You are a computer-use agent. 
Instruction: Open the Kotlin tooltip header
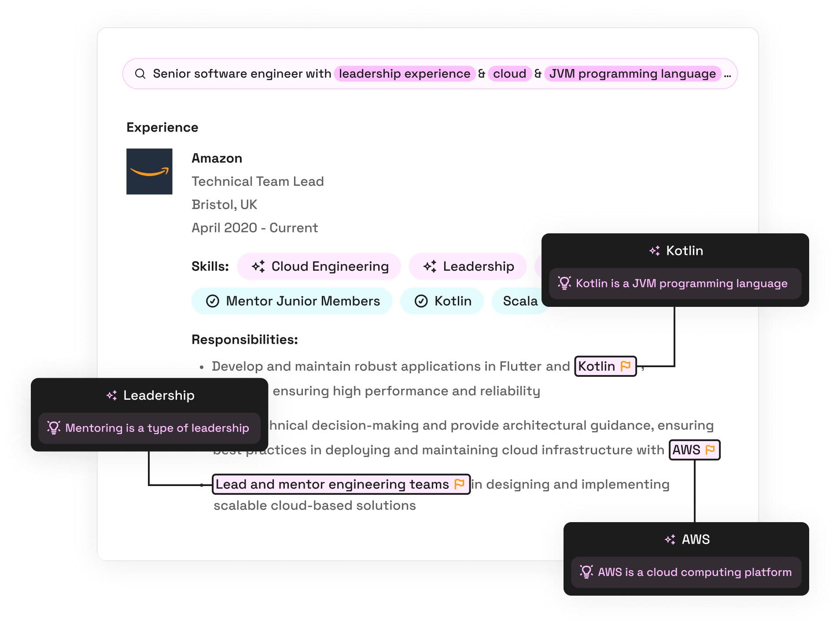coord(676,251)
